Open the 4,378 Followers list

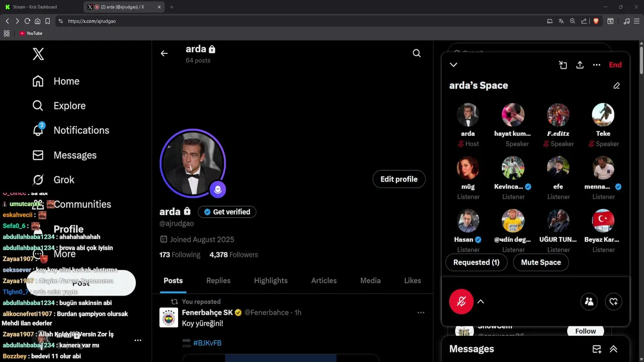[233, 254]
